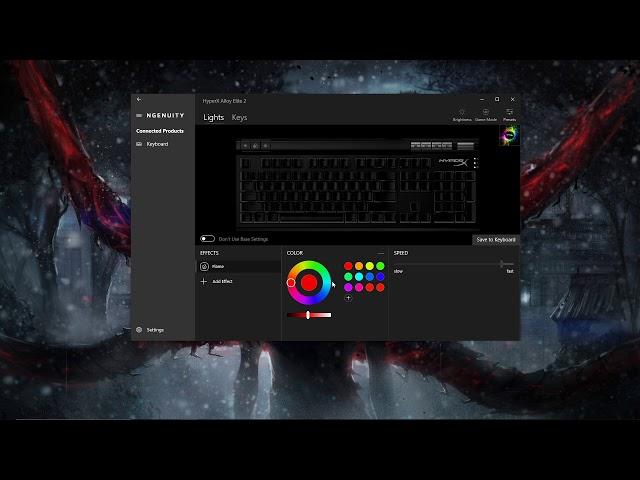This screenshot has width=640, height=480.
Task: Toggle Don't Use Base Settings switch
Action: point(207,239)
